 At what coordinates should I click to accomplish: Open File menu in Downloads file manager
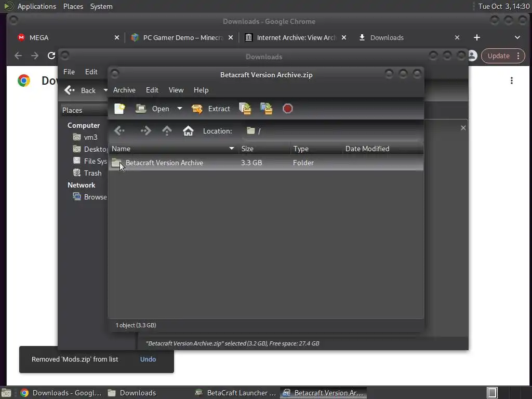click(69, 72)
